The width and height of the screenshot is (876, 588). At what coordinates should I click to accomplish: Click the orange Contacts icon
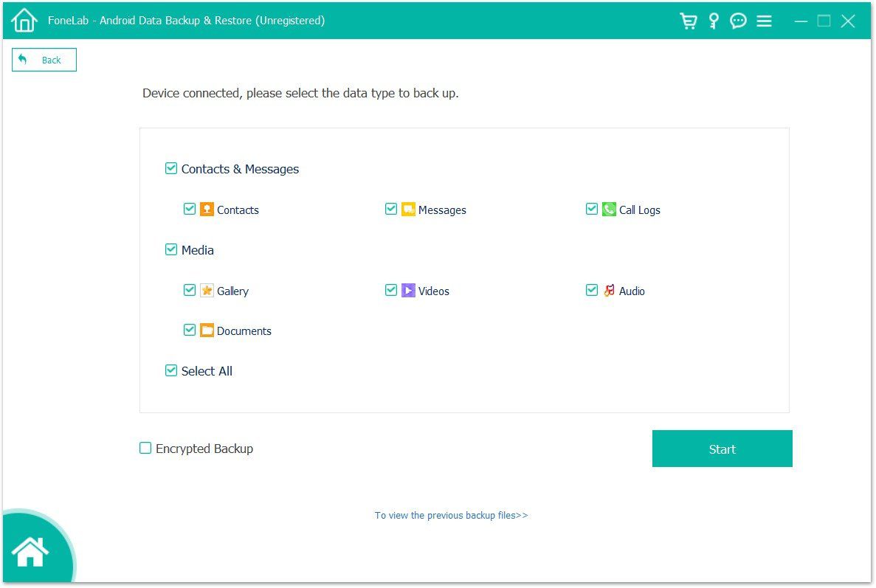207,210
